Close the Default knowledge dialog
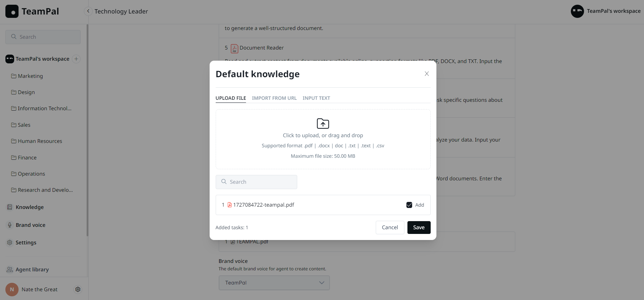Image resolution: width=644 pixels, height=300 pixels. pyautogui.click(x=427, y=74)
